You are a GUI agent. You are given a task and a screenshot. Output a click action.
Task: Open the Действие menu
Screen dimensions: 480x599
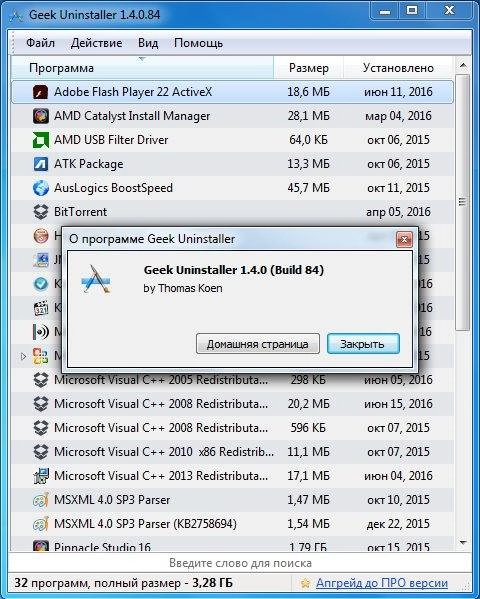point(97,43)
